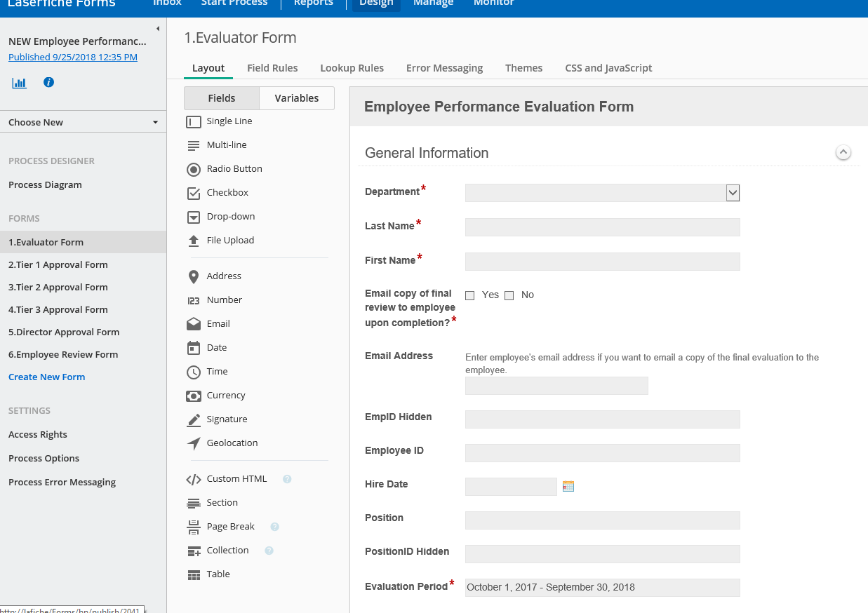868x613 pixels.
Task: Click the Custom HTML help icon
Action: coord(287,479)
